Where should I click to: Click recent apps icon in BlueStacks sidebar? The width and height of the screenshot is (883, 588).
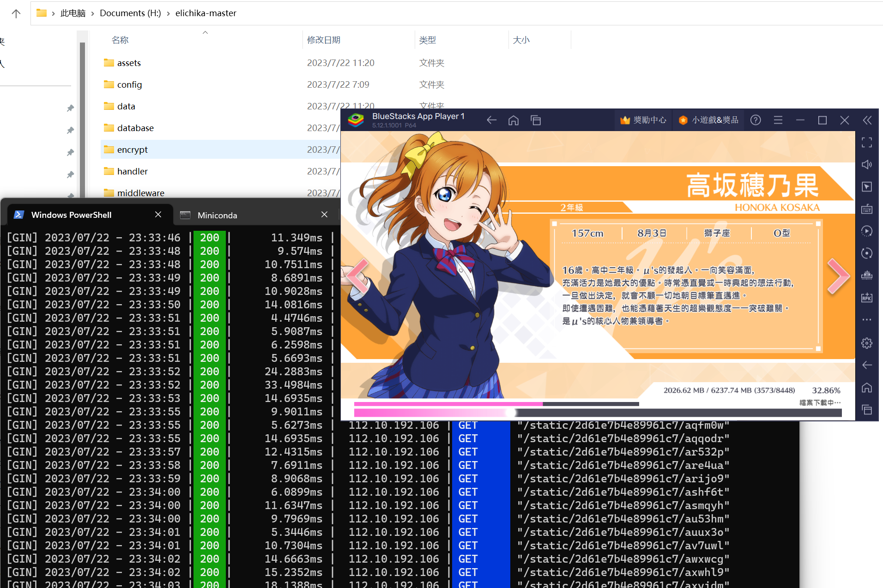coord(867,410)
